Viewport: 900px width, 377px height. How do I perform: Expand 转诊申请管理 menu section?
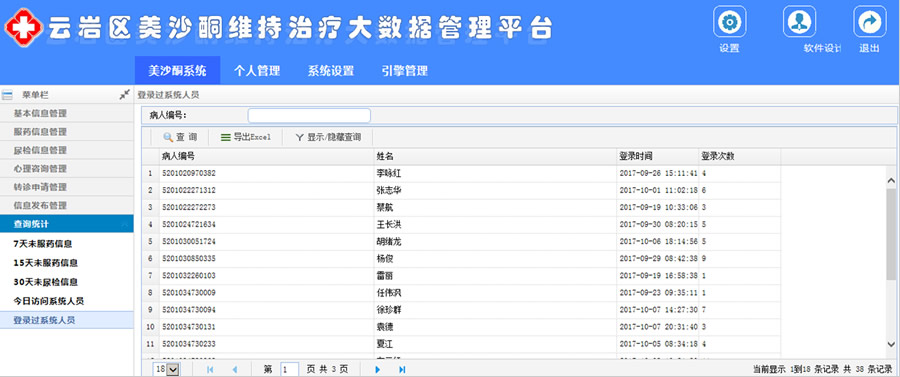(x=67, y=187)
